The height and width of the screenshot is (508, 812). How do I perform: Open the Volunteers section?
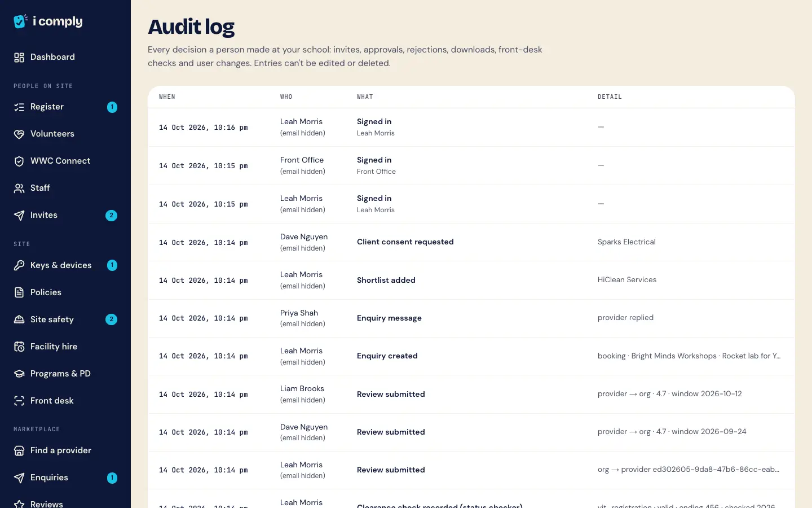(65, 134)
